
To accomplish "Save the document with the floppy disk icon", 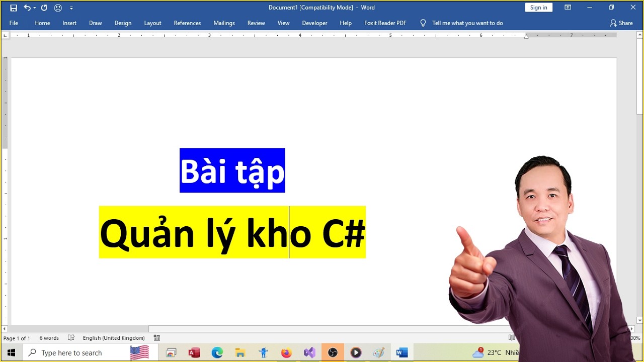I will [14, 8].
